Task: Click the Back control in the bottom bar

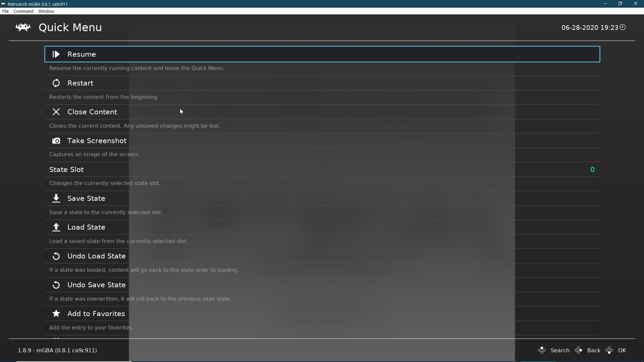Action: pyautogui.click(x=594, y=350)
